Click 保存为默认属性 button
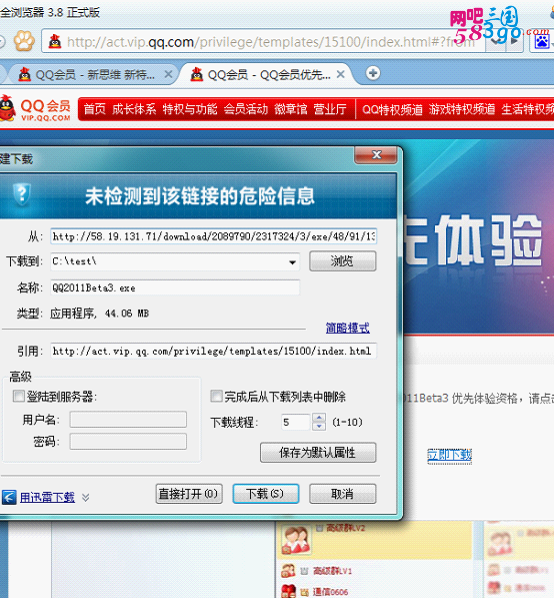The image size is (554, 598). pyautogui.click(x=318, y=453)
